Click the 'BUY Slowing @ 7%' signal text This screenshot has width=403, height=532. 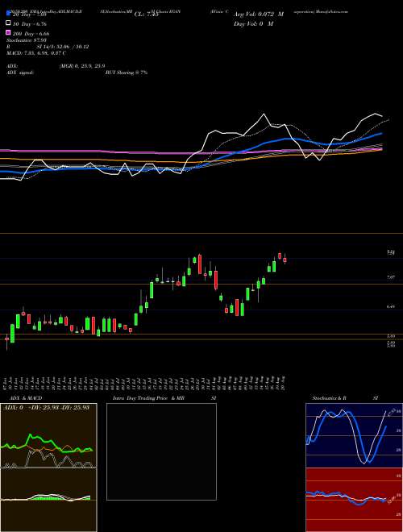click(127, 73)
